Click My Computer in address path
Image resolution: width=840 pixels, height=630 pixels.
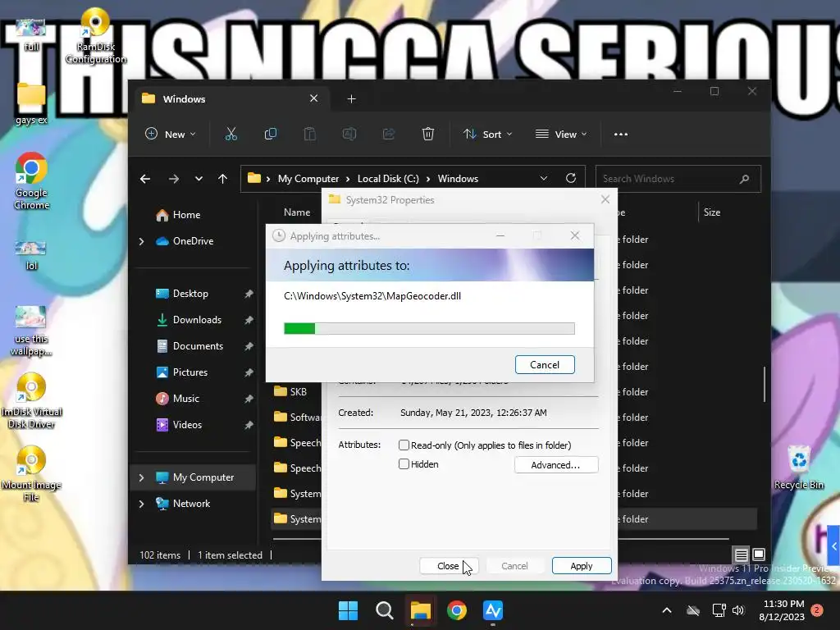308,178
